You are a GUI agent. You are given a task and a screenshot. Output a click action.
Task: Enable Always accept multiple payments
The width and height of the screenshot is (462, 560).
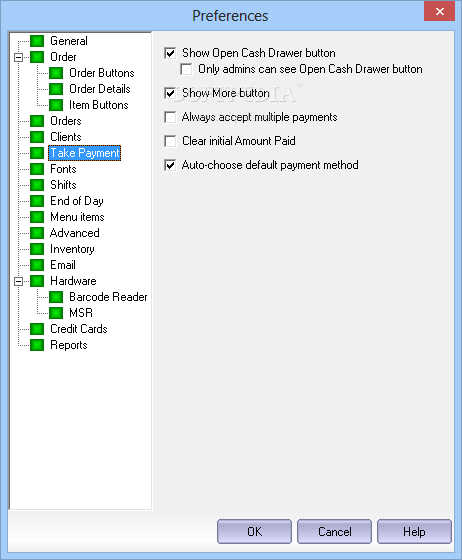pos(170,117)
